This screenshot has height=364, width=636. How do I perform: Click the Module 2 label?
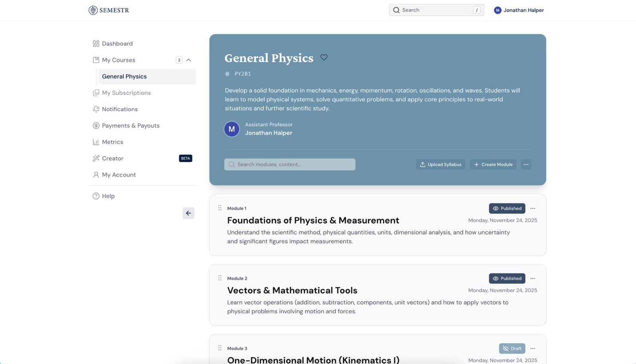point(237,279)
